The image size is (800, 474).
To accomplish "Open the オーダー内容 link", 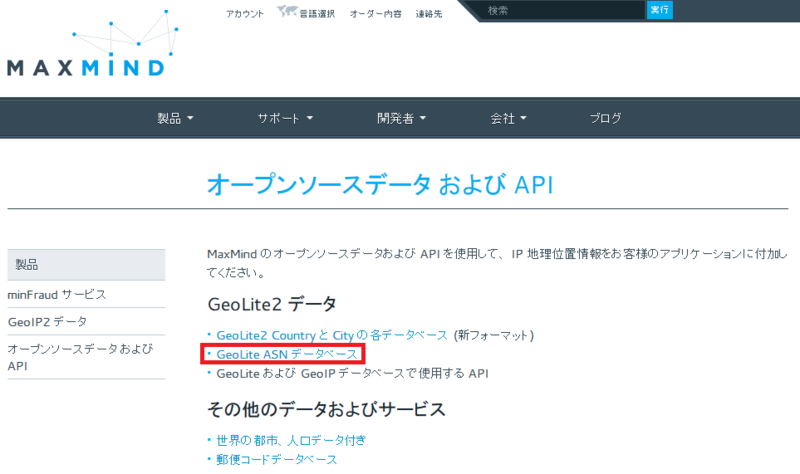I will pos(376,14).
